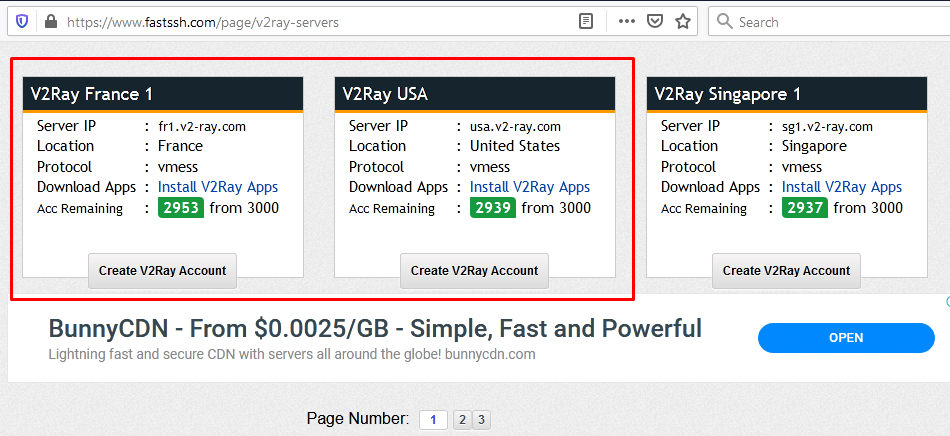Click vmess protocol value in Singapore 1 card
Viewport: 950px width, 436px height.
[x=802, y=167]
